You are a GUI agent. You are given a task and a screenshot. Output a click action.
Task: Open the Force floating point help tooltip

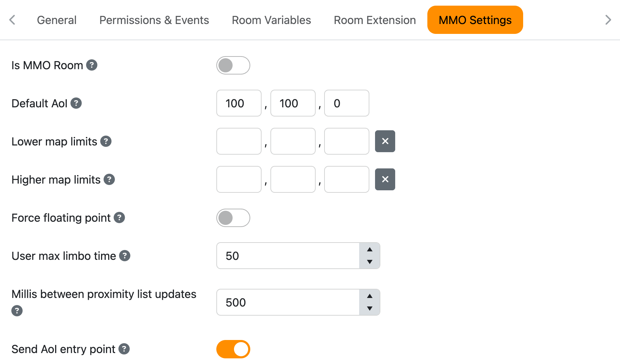pos(120,218)
